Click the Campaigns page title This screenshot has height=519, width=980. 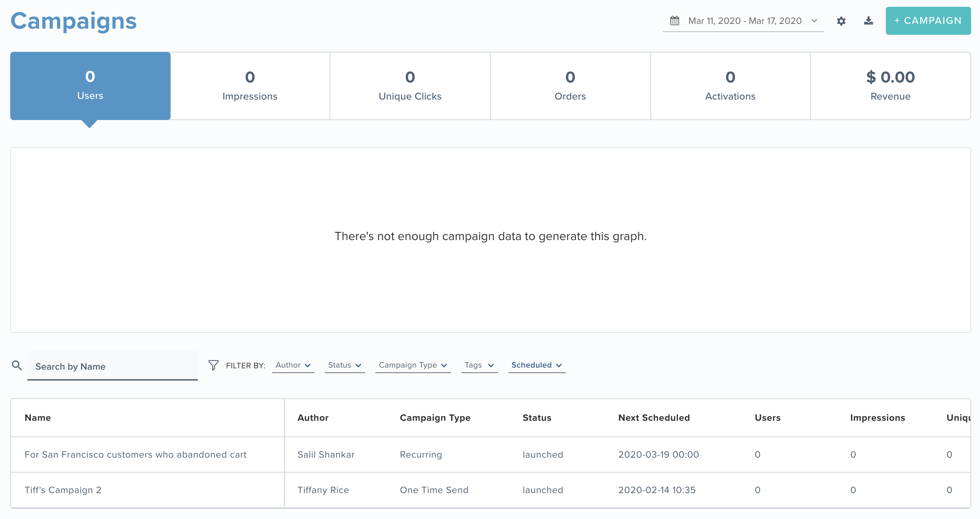pyautogui.click(x=73, y=21)
